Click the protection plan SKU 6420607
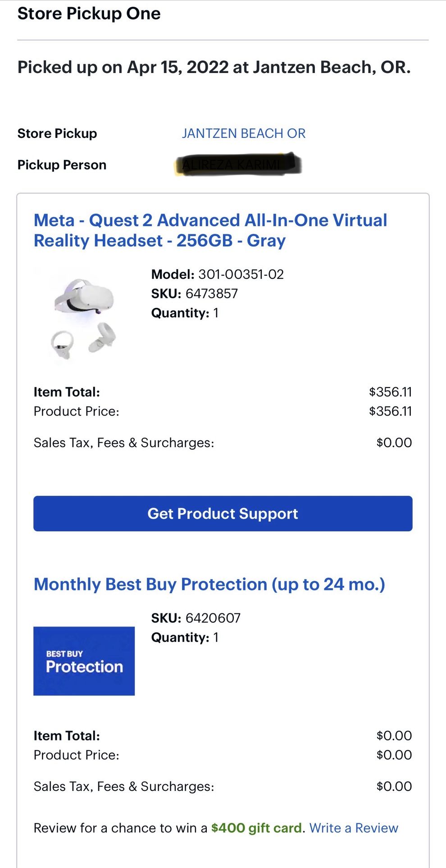This screenshot has height=868, width=446. pos(213,618)
